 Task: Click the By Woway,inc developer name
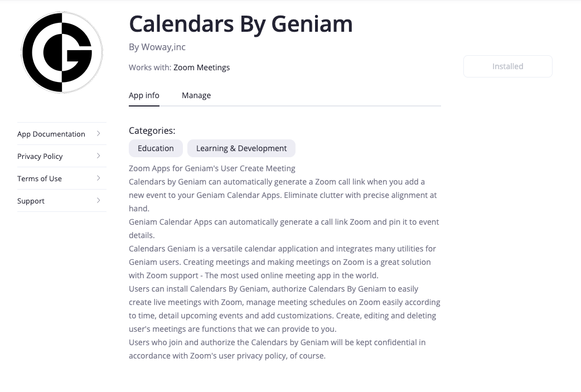point(157,47)
